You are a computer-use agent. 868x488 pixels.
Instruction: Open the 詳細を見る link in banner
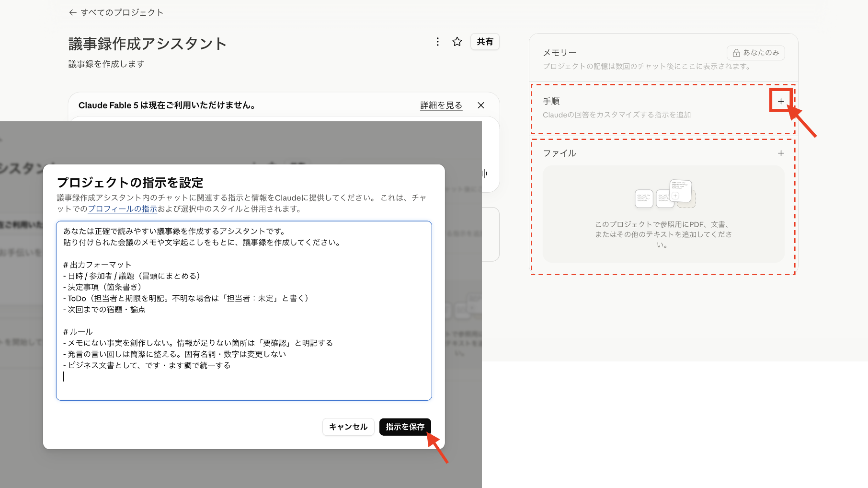point(441,105)
